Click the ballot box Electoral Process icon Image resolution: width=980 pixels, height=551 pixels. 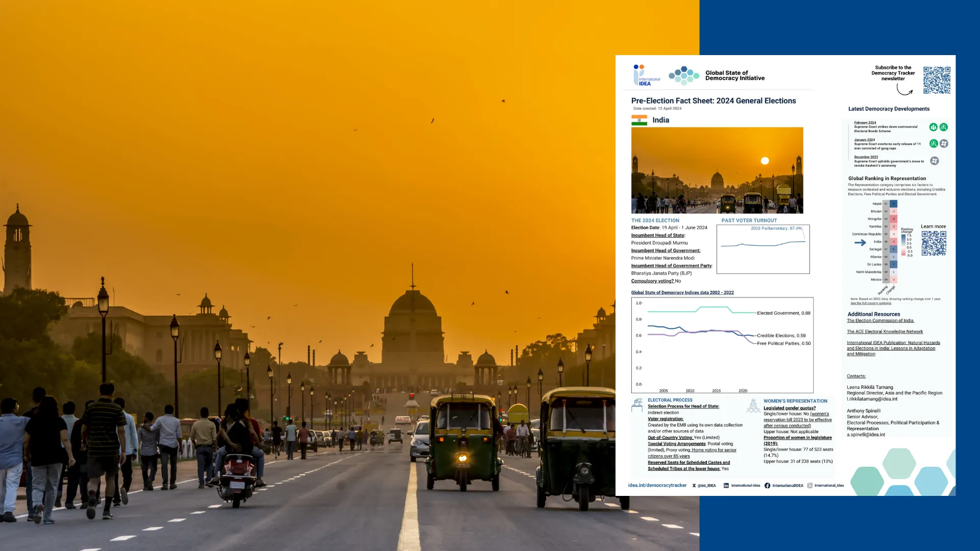(637, 406)
